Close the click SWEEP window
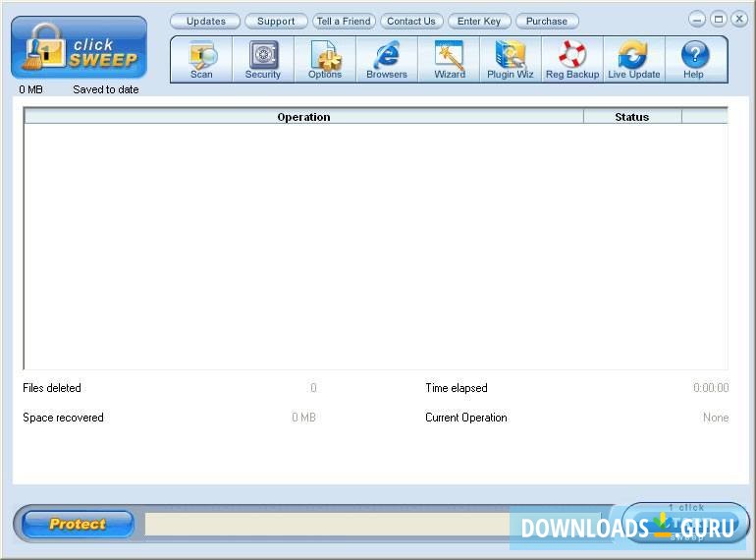This screenshot has width=756, height=560. coord(739,20)
